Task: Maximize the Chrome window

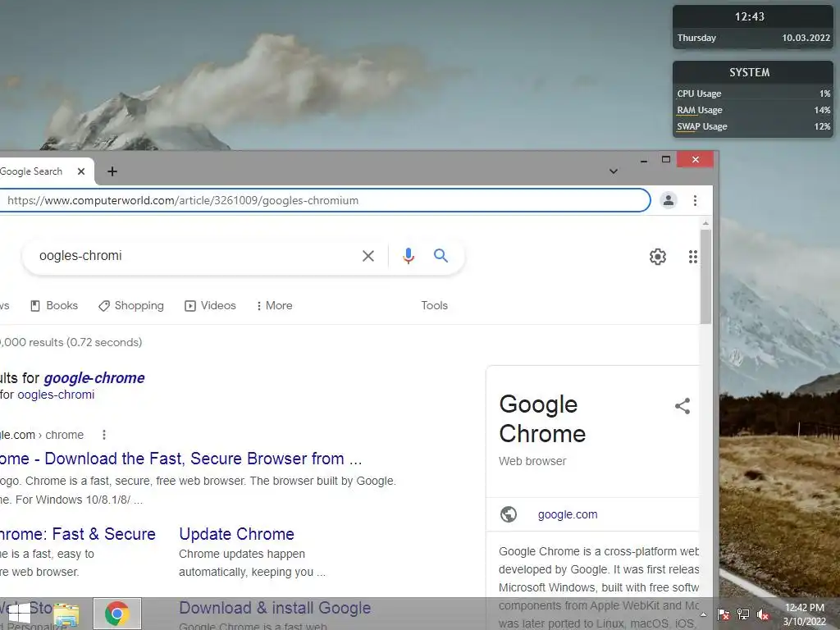Action: (x=666, y=160)
